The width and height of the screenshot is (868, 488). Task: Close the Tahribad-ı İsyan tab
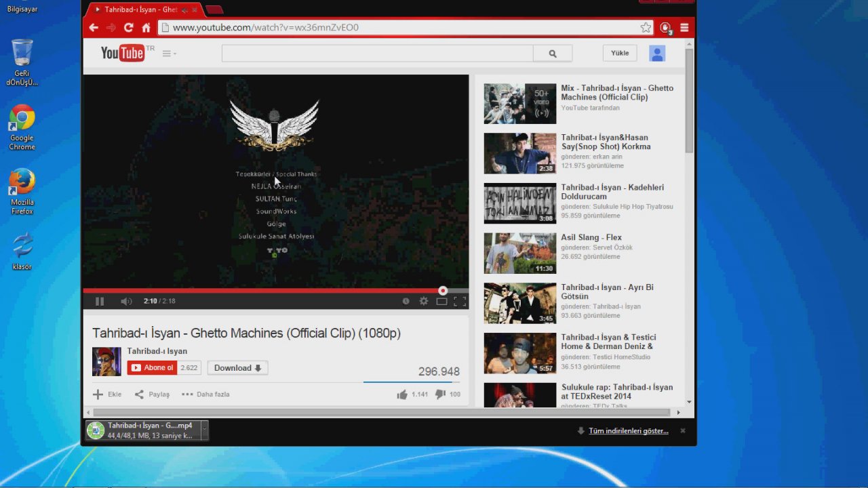tap(195, 9)
